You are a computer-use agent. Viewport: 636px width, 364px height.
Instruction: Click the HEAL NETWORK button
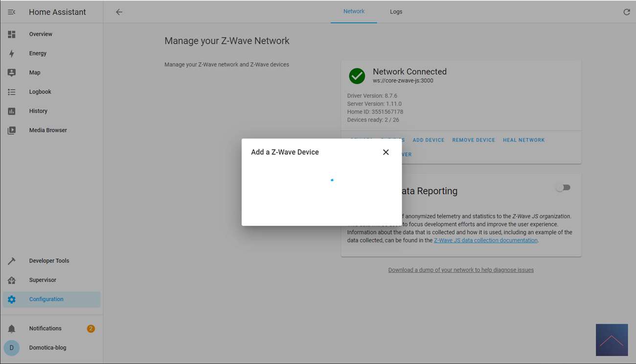click(x=523, y=140)
